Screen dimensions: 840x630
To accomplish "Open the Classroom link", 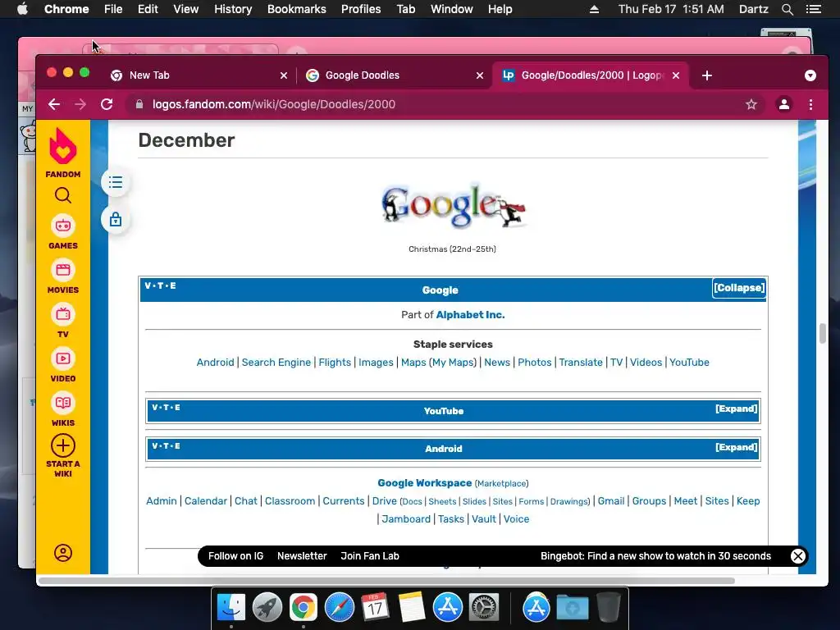I will tap(290, 501).
